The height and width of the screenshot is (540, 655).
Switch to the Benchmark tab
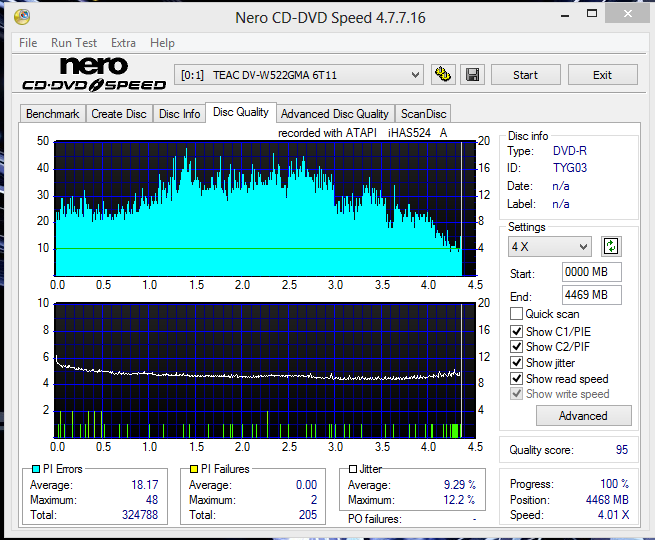[53, 114]
